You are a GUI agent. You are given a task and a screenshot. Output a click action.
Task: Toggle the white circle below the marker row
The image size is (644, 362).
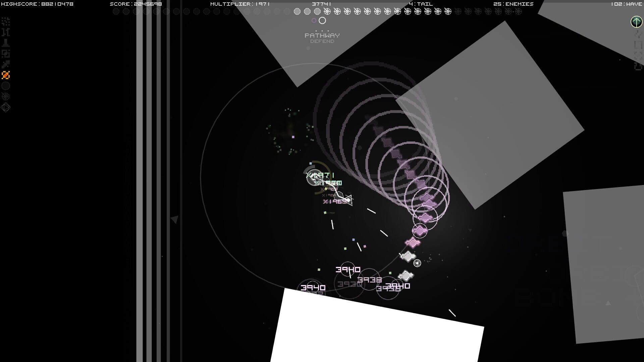pyautogui.click(x=322, y=20)
